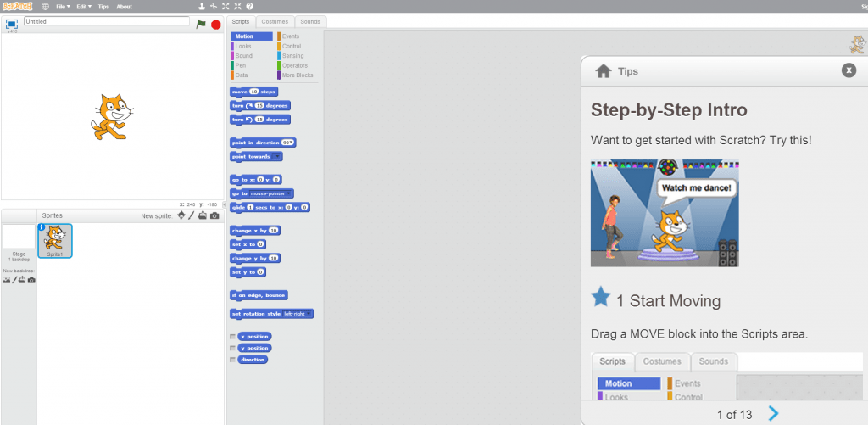Upload sprite from file
Image resolution: width=868 pixels, height=425 pixels.
203,215
